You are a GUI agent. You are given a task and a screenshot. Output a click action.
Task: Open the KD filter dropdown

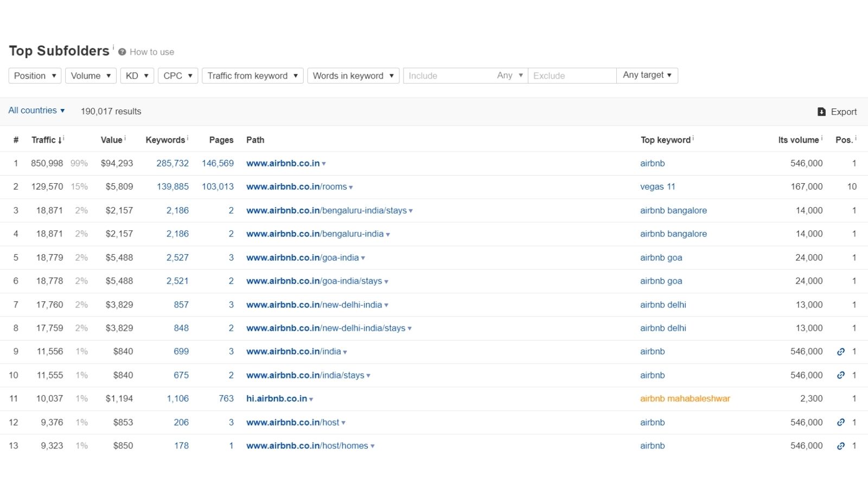click(137, 76)
